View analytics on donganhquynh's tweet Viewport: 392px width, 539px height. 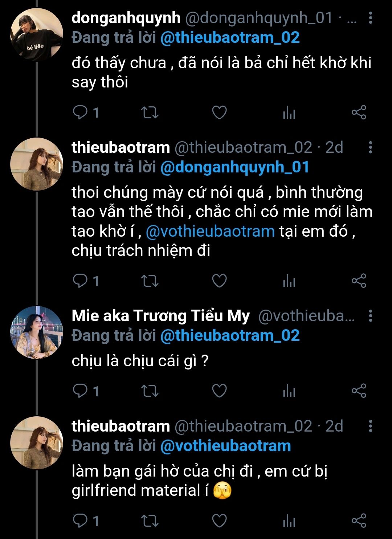pyautogui.click(x=289, y=113)
